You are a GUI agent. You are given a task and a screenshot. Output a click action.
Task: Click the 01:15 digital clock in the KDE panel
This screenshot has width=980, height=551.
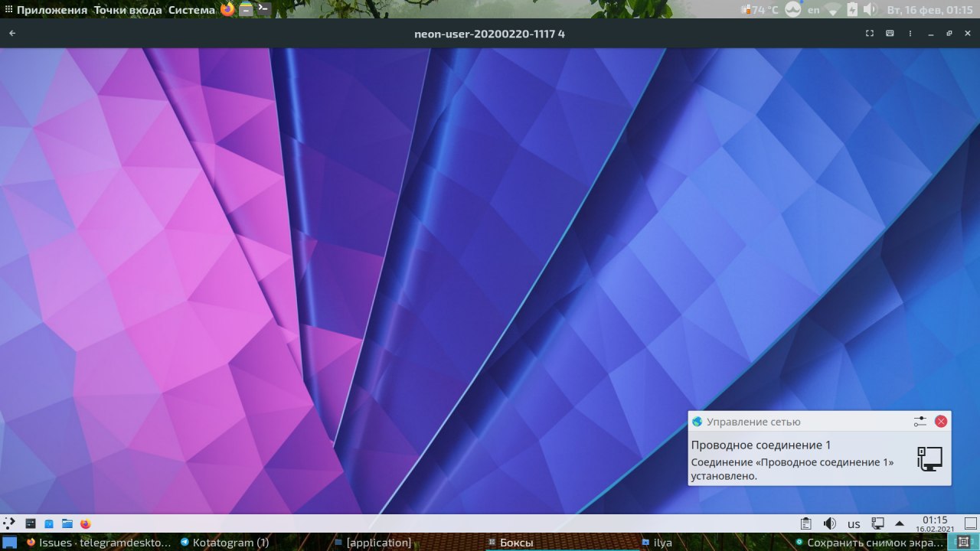[935, 523]
